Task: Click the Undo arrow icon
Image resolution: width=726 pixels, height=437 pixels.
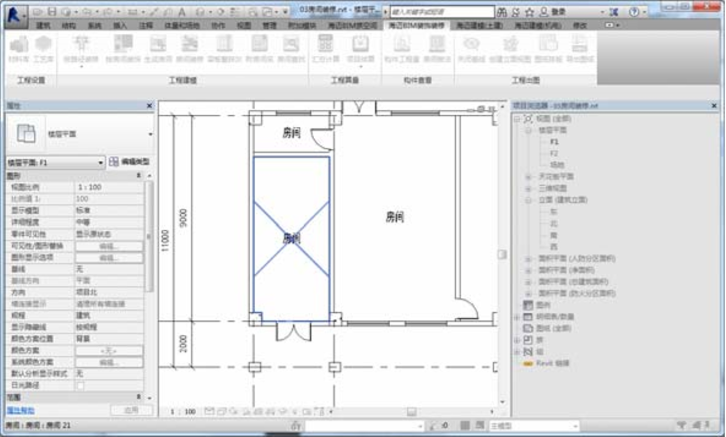Action: point(87,11)
